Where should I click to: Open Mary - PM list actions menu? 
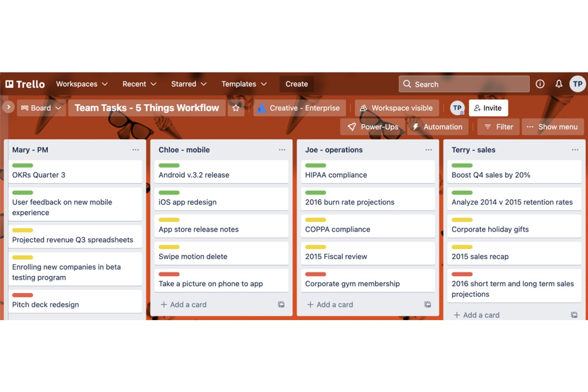[x=135, y=150]
